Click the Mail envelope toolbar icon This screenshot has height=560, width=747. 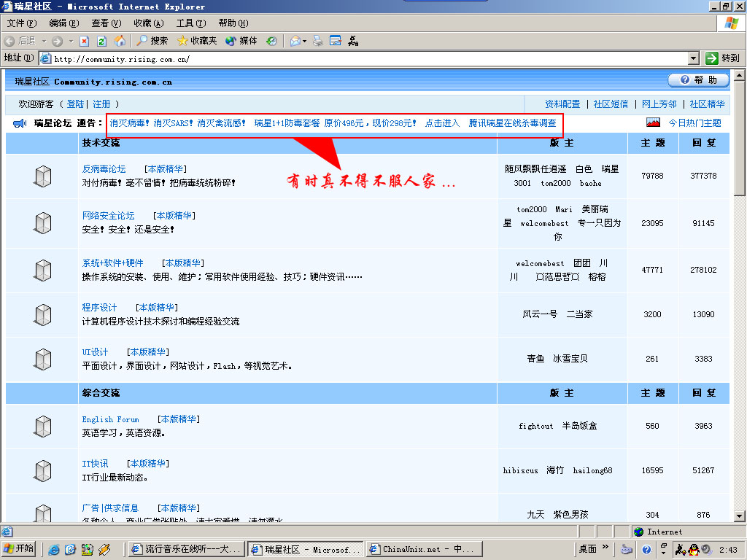pyautogui.click(x=295, y=42)
